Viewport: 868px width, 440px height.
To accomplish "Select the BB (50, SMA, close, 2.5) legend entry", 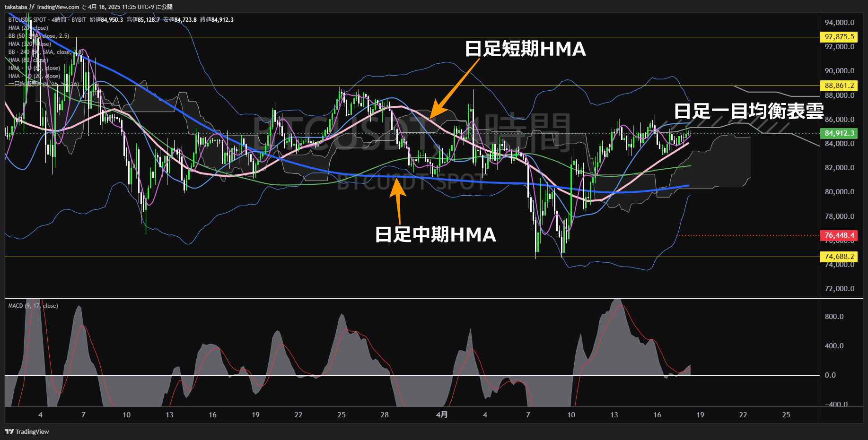I will [38, 36].
